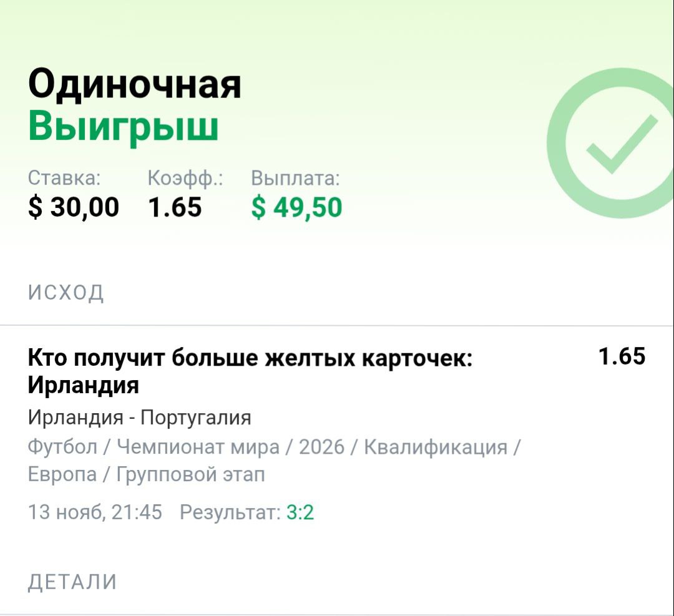The height and width of the screenshot is (616, 674).
Task: Click "Квалификация" in the breadcrumb path
Action: click(x=435, y=447)
